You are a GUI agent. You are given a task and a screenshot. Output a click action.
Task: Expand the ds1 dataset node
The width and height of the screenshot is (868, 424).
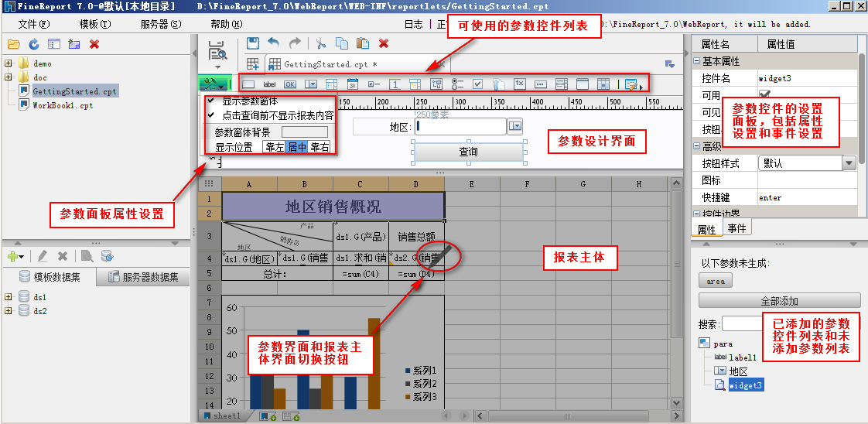pos(9,296)
